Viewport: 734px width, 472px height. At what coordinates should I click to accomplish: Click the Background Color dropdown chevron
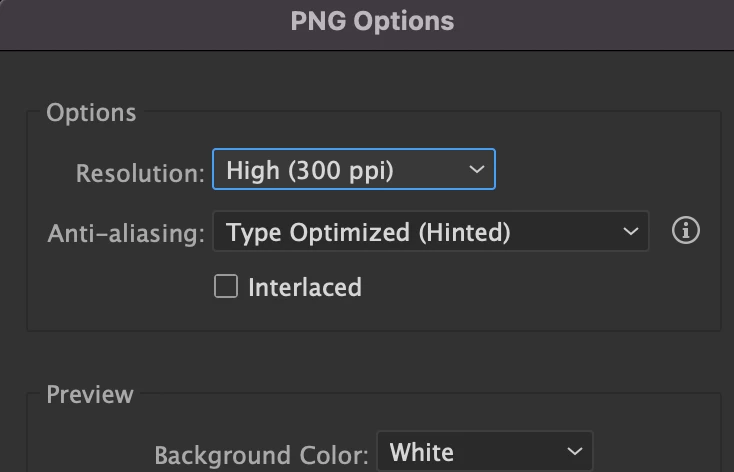click(x=574, y=452)
